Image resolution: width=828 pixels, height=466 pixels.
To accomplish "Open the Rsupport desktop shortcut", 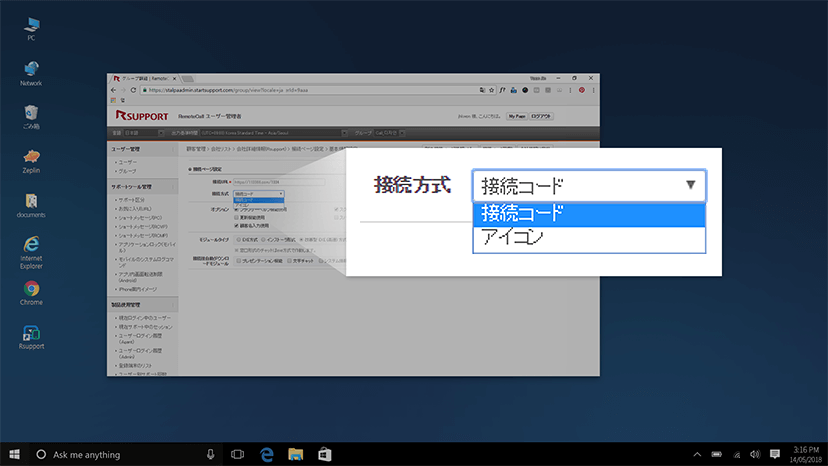I will [x=31, y=338].
